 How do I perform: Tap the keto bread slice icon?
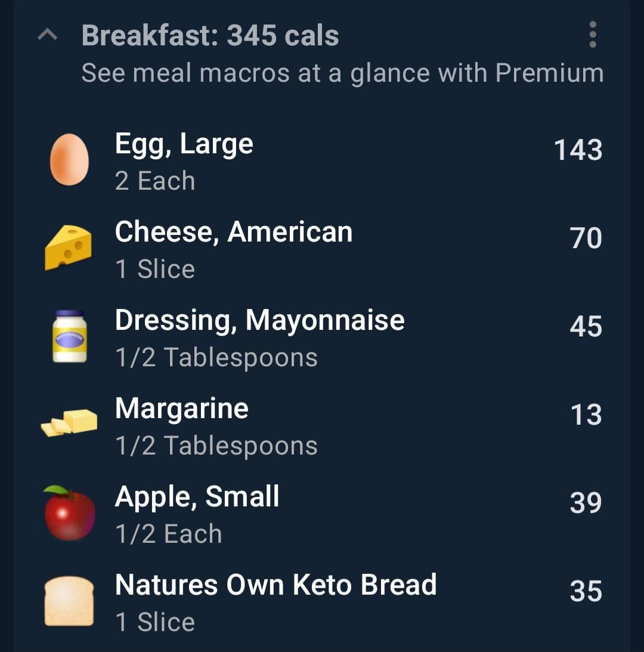(x=69, y=601)
